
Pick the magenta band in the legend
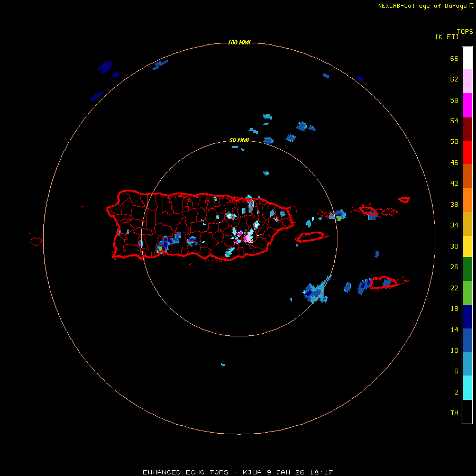tap(467, 105)
